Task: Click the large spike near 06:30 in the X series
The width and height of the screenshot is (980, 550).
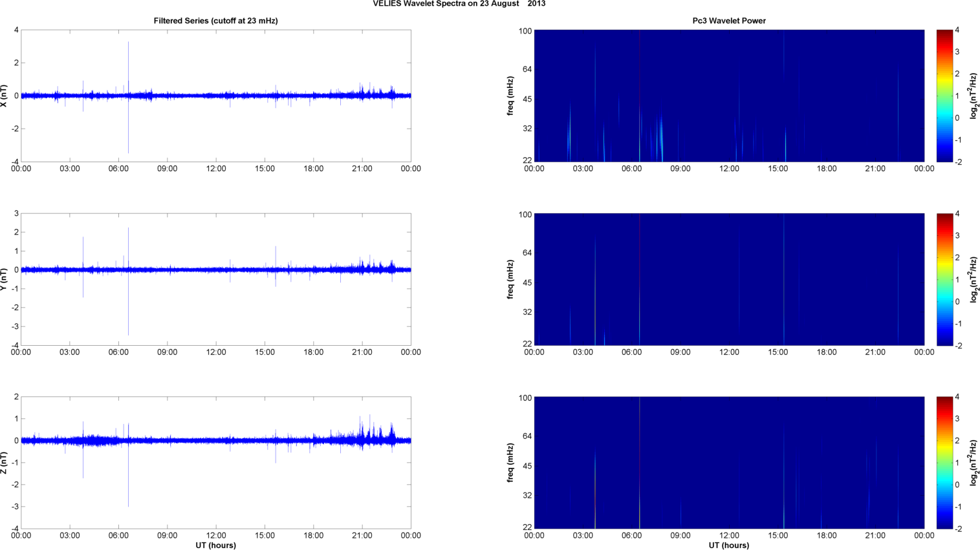Action: coord(128,97)
